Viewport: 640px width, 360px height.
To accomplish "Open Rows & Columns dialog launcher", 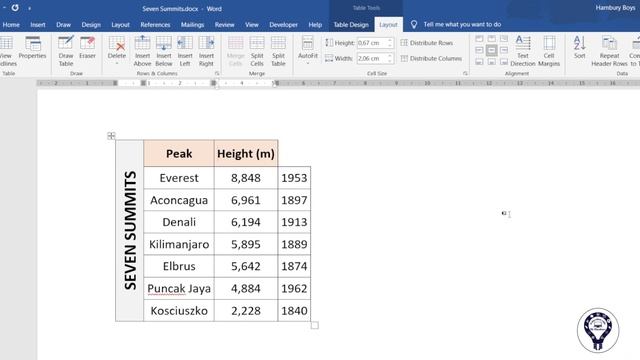I will [217, 73].
